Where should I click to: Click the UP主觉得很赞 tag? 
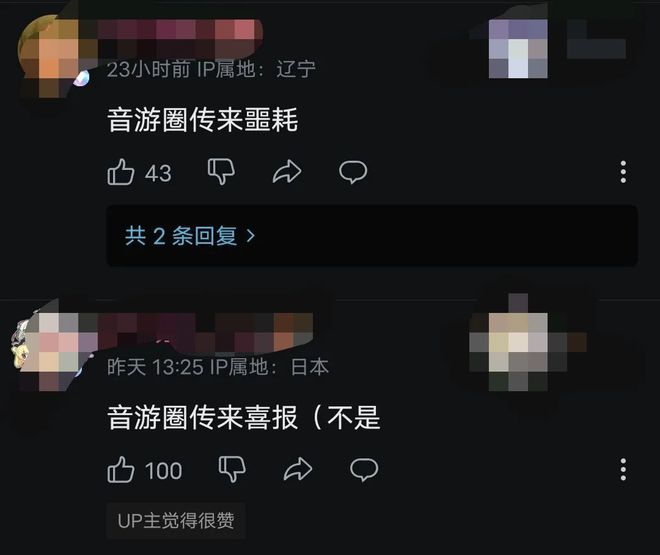coord(176,521)
